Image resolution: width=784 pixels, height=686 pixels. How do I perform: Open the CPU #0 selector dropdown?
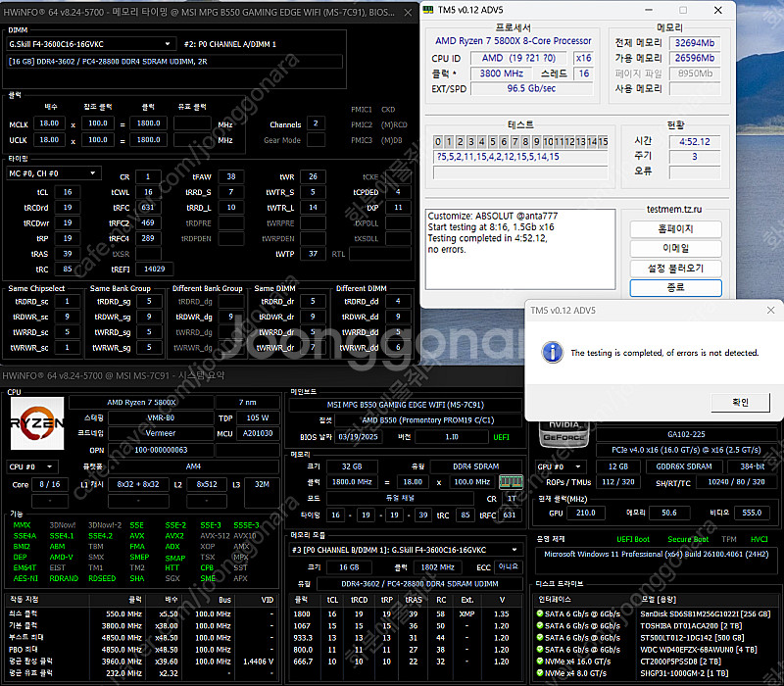pyautogui.click(x=32, y=466)
